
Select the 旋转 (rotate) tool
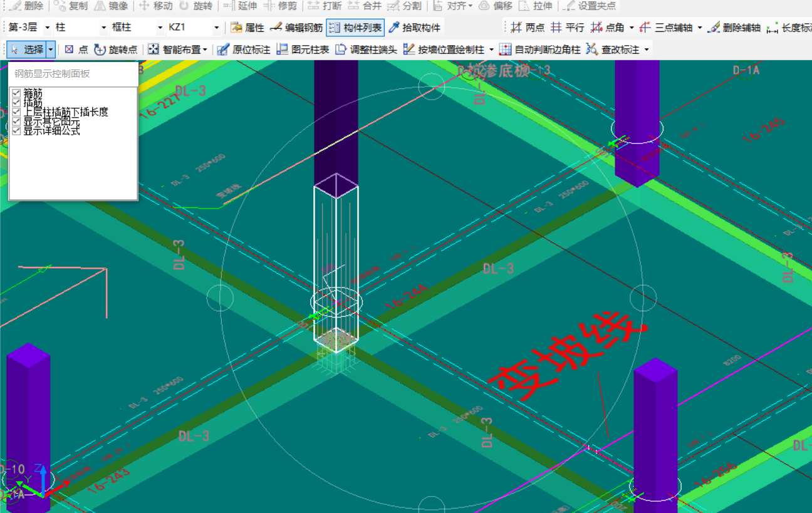[x=196, y=6]
